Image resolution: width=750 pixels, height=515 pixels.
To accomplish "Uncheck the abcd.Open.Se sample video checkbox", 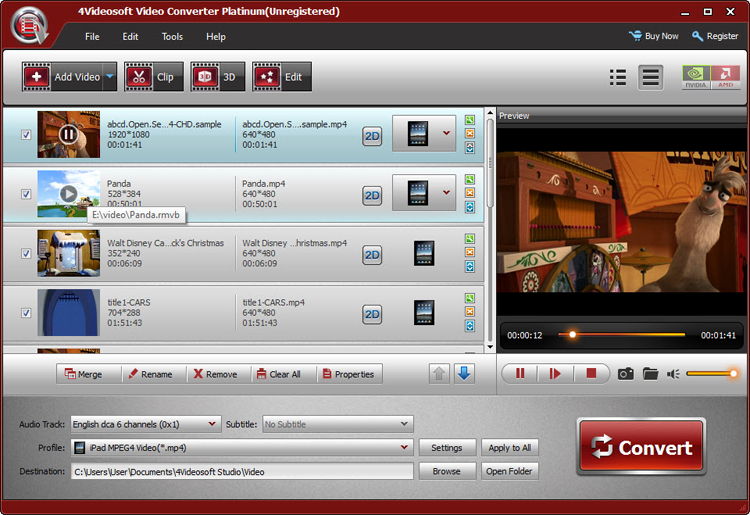I will click(x=26, y=135).
